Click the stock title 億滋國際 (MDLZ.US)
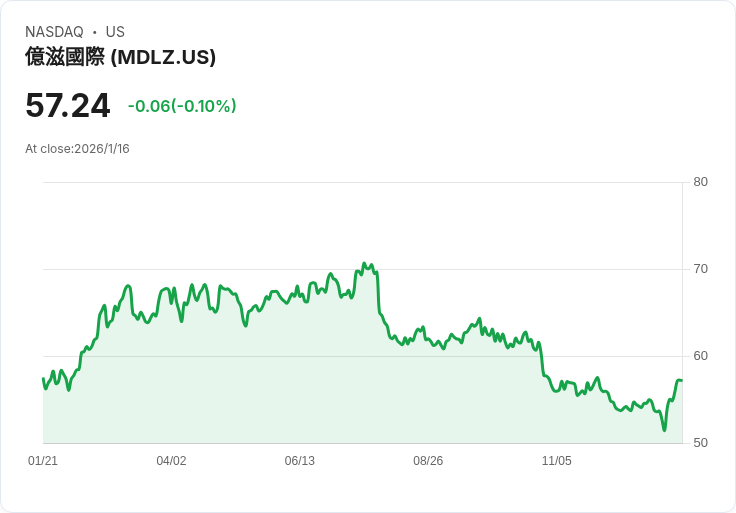The height and width of the screenshot is (513, 736). (120, 57)
